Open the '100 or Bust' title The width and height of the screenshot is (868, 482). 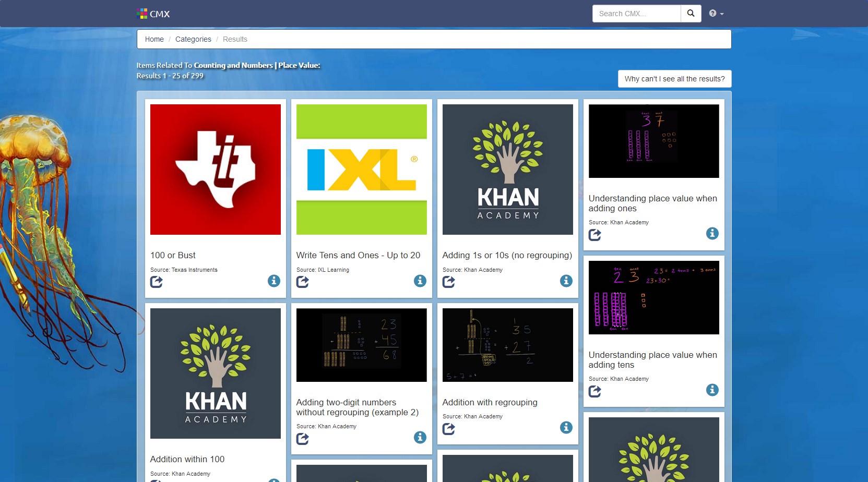(x=173, y=255)
